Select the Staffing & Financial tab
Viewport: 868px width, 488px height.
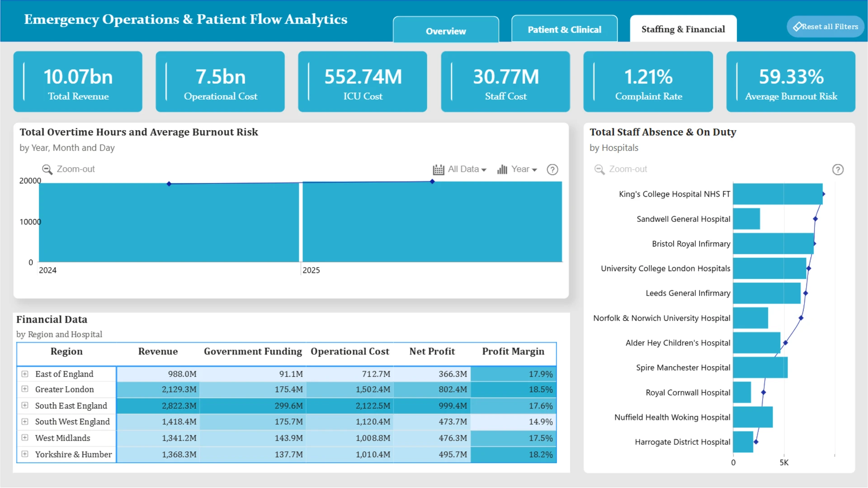[683, 29]
